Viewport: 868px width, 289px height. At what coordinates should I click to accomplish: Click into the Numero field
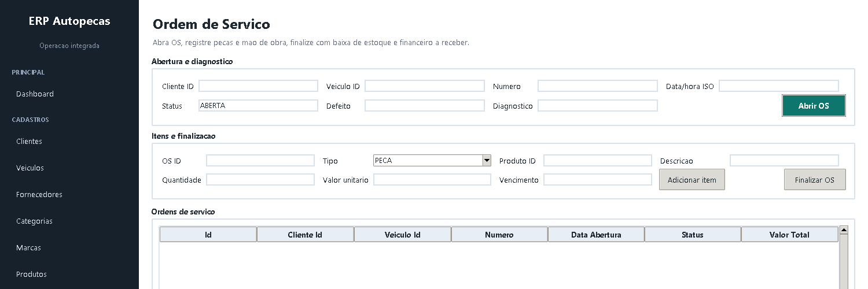(597, 86)
